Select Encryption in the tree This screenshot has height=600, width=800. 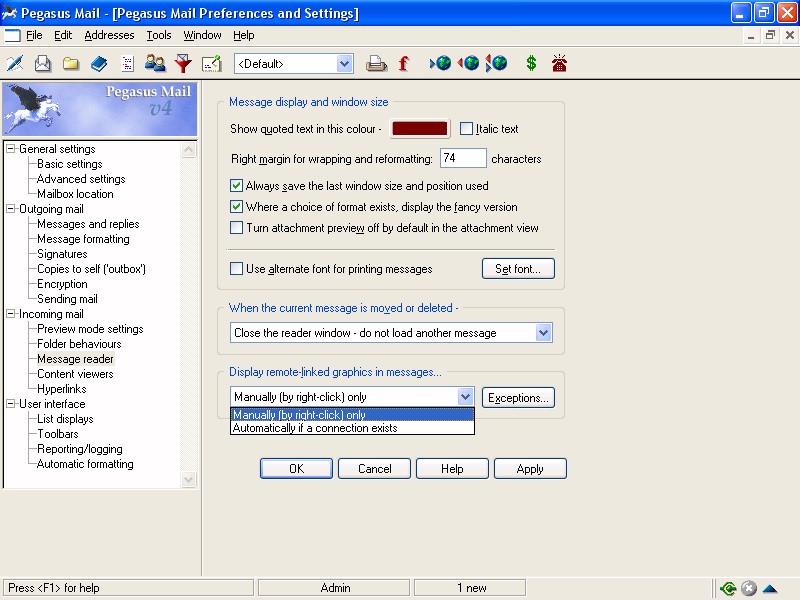click(62, 284)
